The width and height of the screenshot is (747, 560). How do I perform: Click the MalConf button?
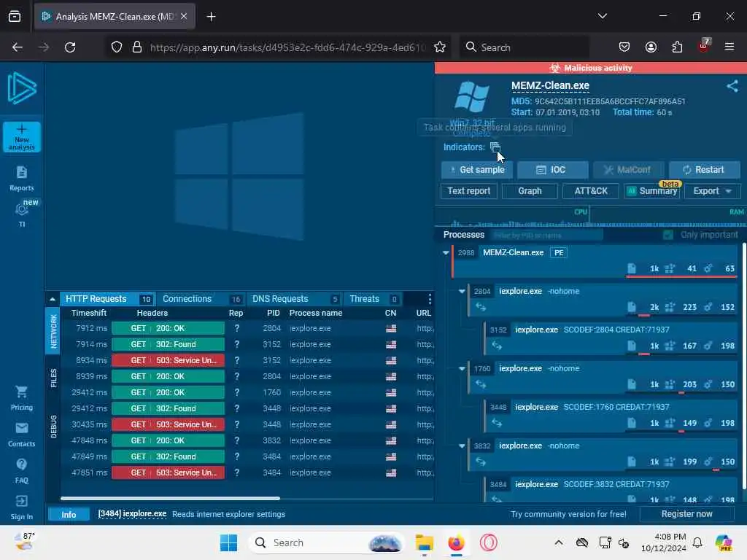(628, 170)
